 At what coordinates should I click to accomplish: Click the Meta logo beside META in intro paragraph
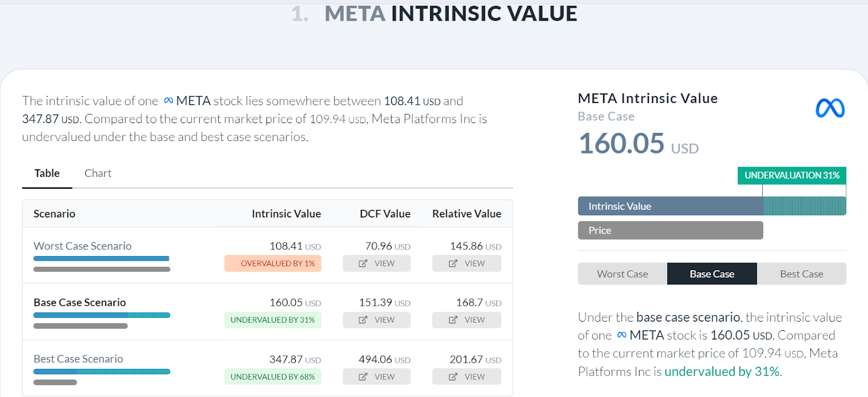pyautogui.click(x=169, y=101)
